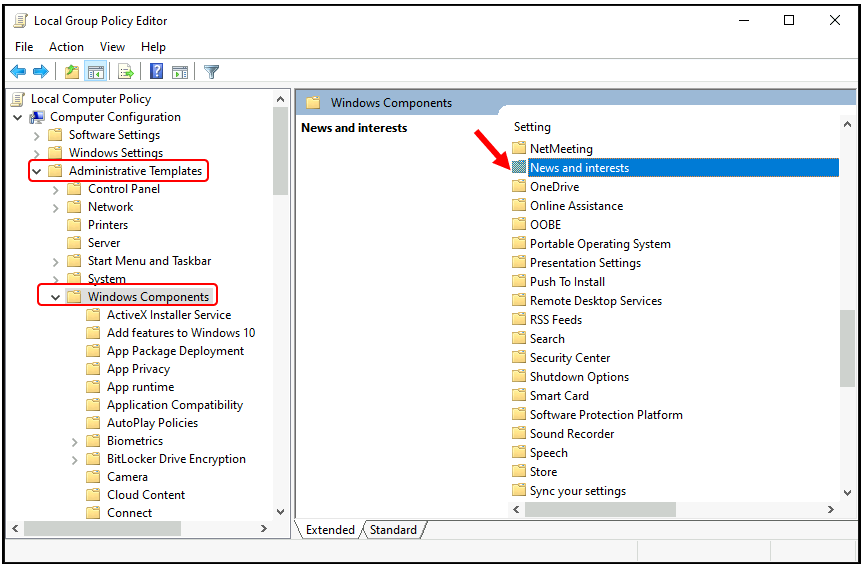Click settings list horizontal scroll right arrow
The image size is (865, 567).
831,510
